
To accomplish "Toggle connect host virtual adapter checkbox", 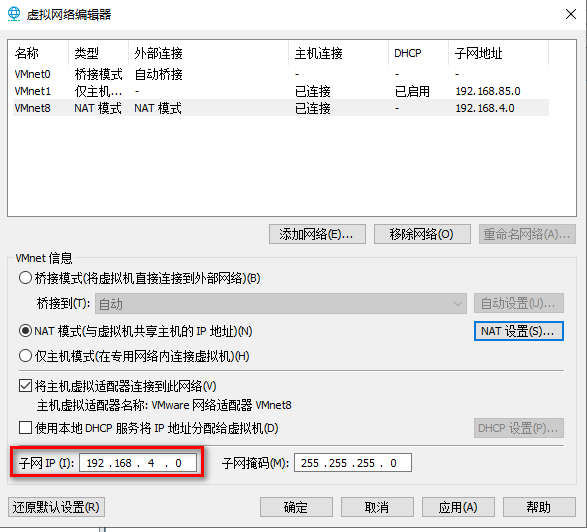I will point(25,386).
